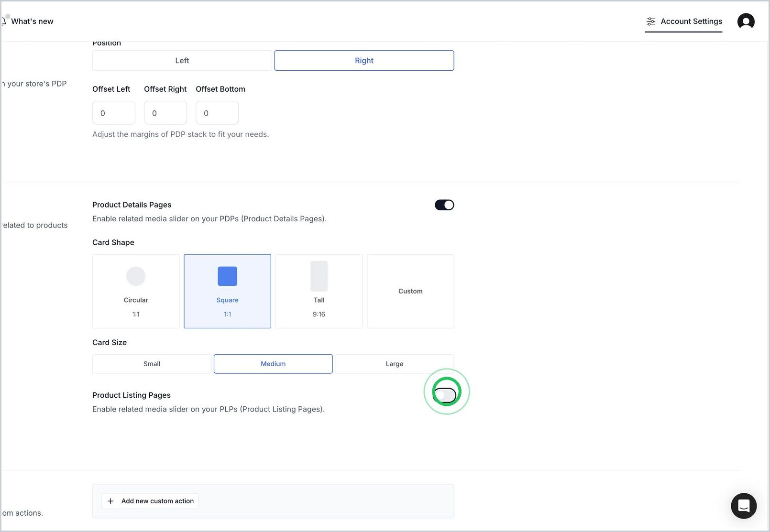Choose the Square 1:1 card shape
Image resolution: width=770 pixels, height=532 pixels.
coord(228,291)
